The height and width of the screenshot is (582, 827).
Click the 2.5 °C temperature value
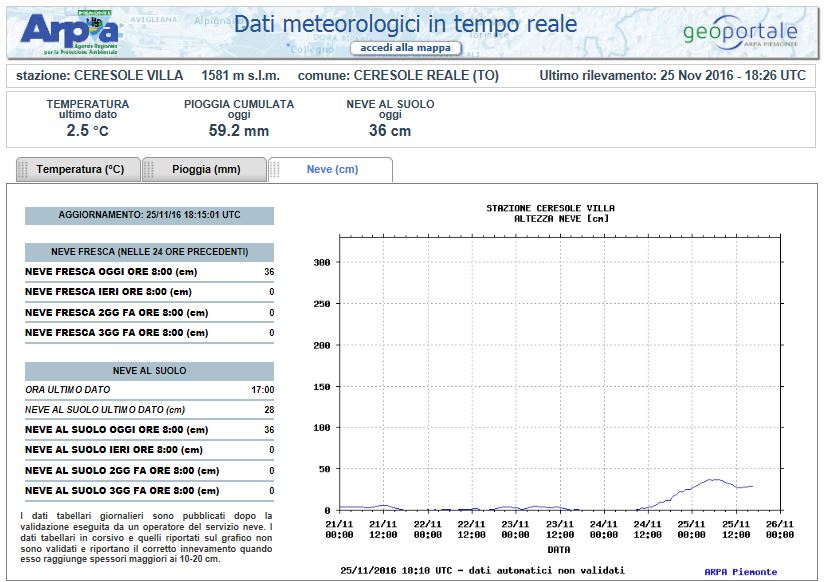(88, 130)
